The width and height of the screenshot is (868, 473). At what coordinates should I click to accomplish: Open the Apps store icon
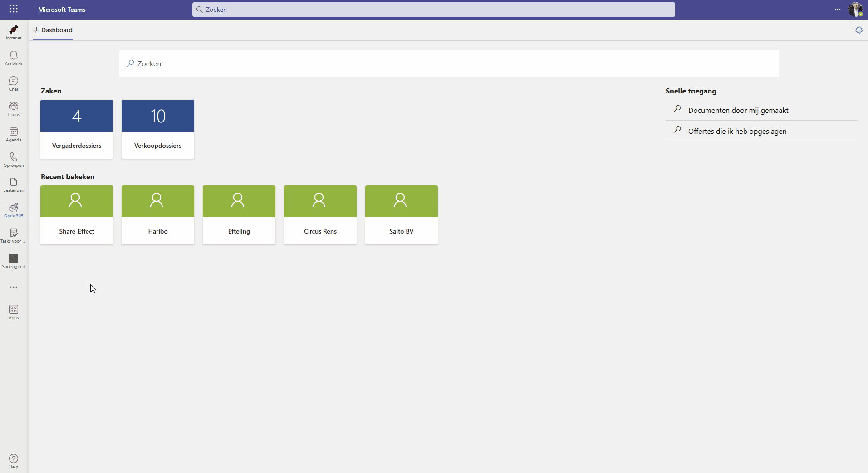tap(14, 312)
